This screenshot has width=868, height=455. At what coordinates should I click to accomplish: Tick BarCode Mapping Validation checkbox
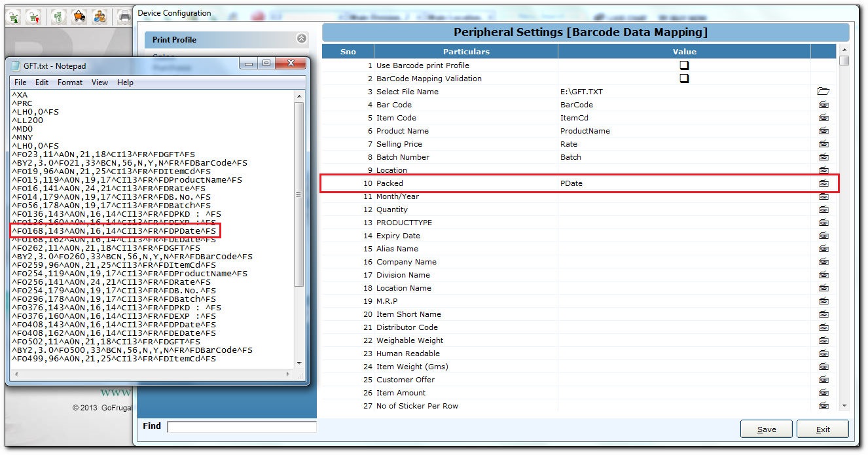[x=684, y=79]
